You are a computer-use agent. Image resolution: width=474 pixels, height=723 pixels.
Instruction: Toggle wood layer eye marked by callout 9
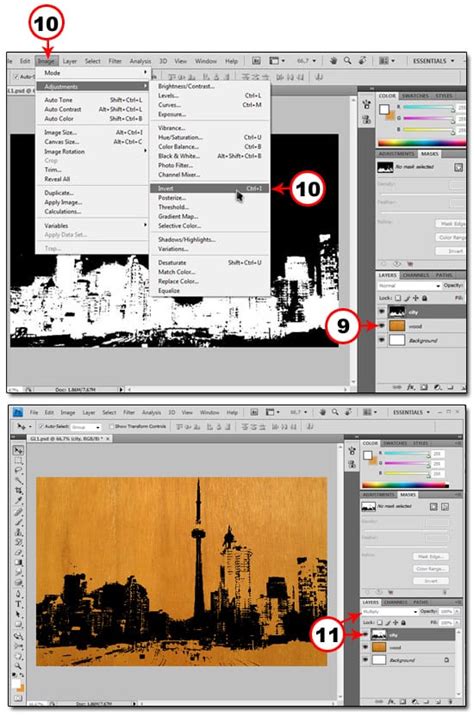click(382, 326)
